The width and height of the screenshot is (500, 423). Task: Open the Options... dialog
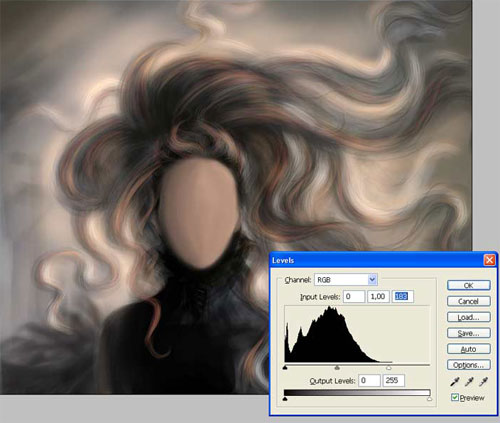click(x=468, y=365)
